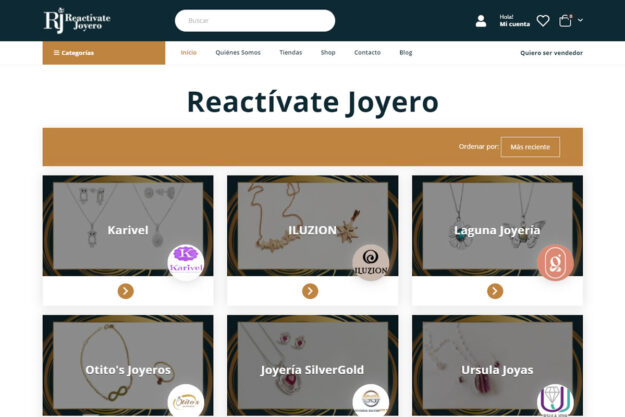The width and height of the screenshot is (625, 417).
Task: Open the Ursula Joyas store banner
Action: 497,365
